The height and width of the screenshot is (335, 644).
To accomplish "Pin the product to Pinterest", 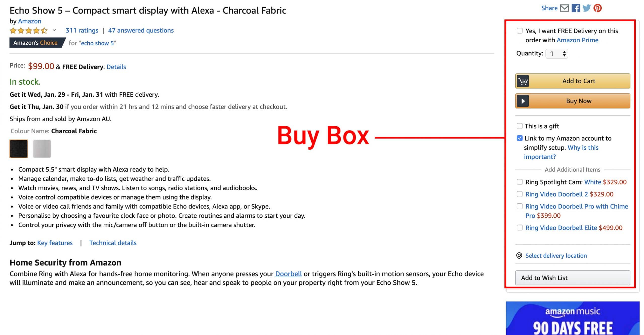I will (x=597, y=8).
